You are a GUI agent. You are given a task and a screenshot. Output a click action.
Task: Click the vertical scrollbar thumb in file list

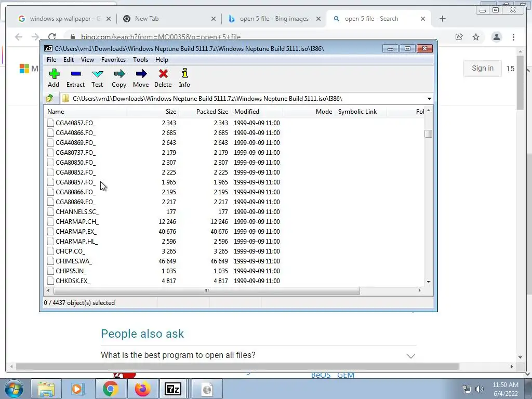[429, 134]
